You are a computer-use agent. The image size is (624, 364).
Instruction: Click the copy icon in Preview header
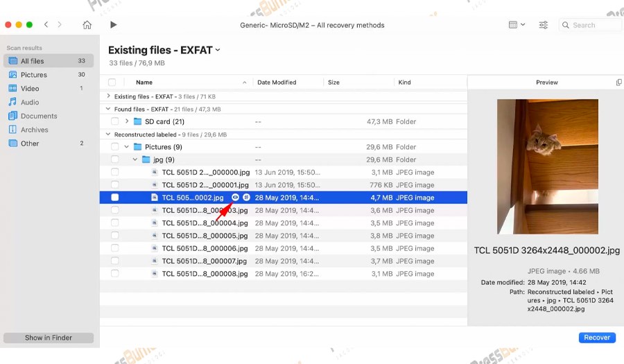(x=618, y=83)
